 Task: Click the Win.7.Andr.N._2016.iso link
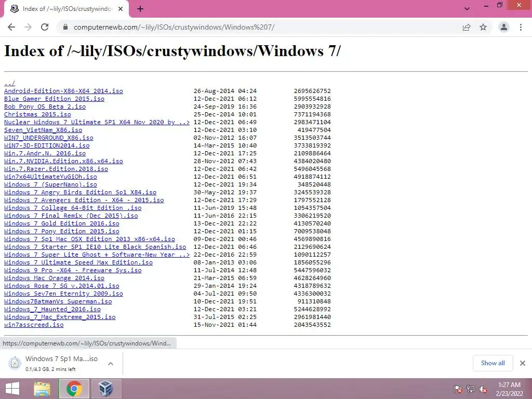point(45,153)
